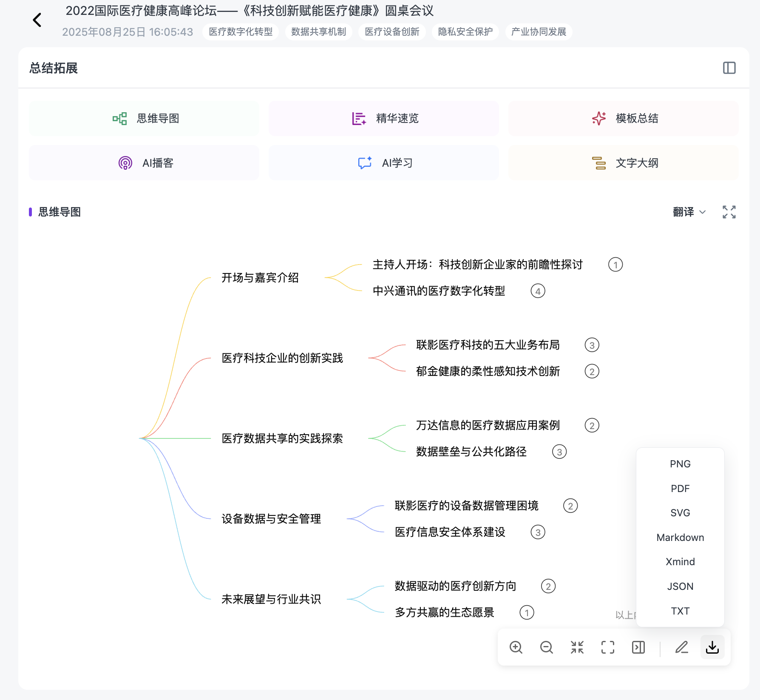Click the fit-to-screen frame icon
The height and width of the screenshot is (700, 760).
(608, 647)
